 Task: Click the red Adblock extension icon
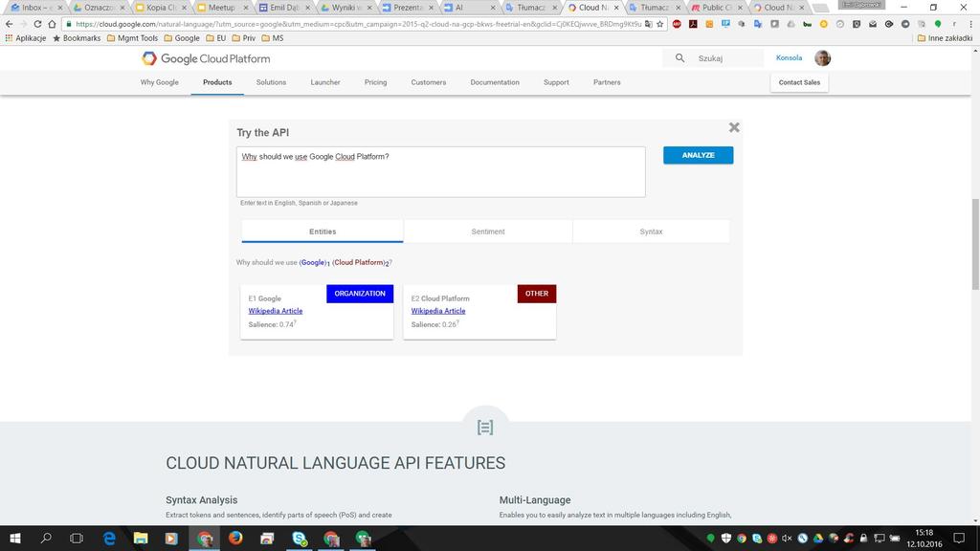tap(677, 24)
